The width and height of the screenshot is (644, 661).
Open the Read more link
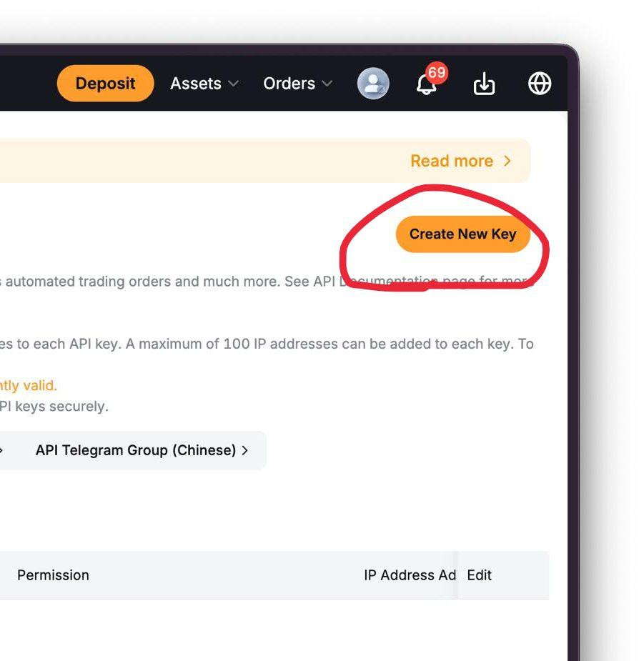452,161
